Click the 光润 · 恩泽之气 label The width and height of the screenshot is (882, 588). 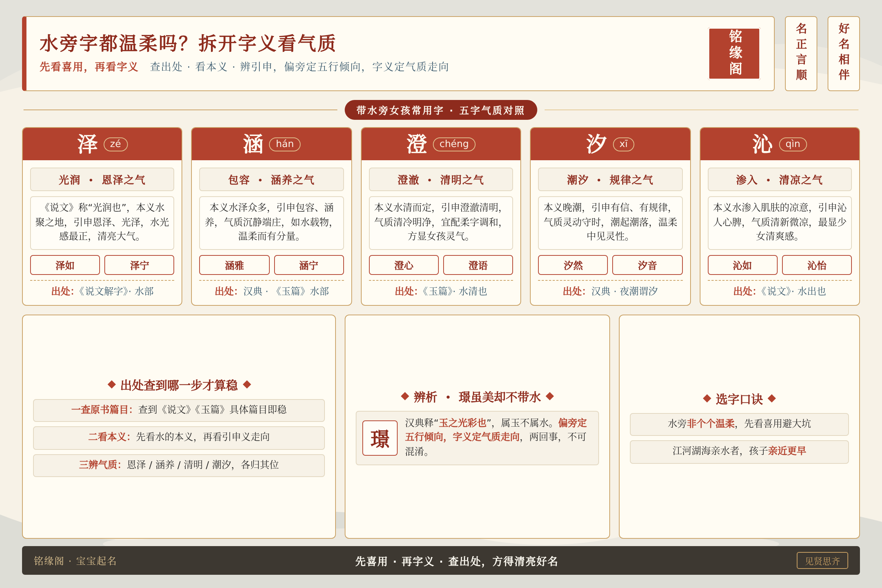pos(102,180)
